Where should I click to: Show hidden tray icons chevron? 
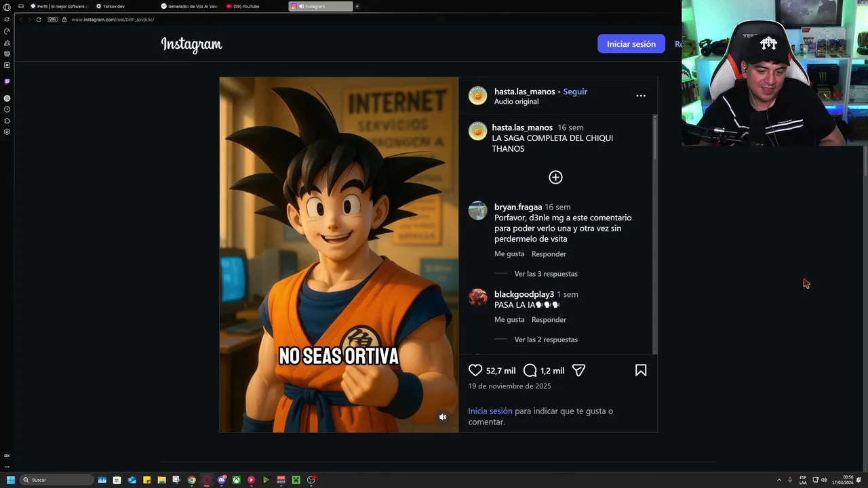click(778, 480)
